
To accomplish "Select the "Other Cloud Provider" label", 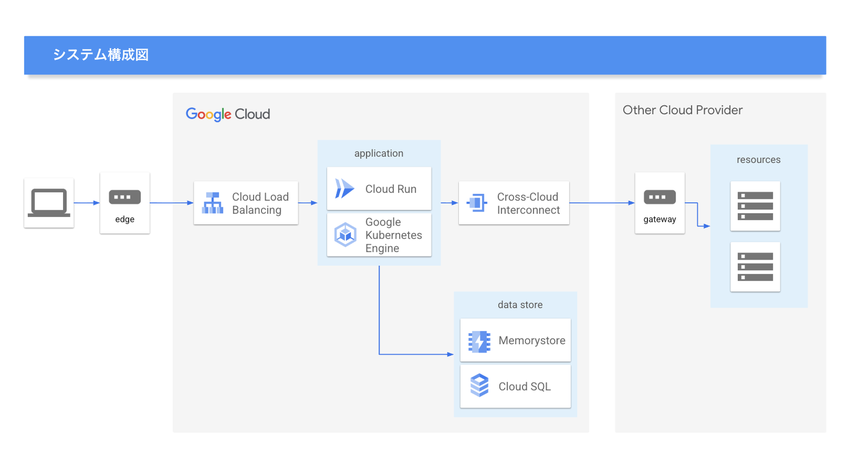I will [x=682, y=110].
